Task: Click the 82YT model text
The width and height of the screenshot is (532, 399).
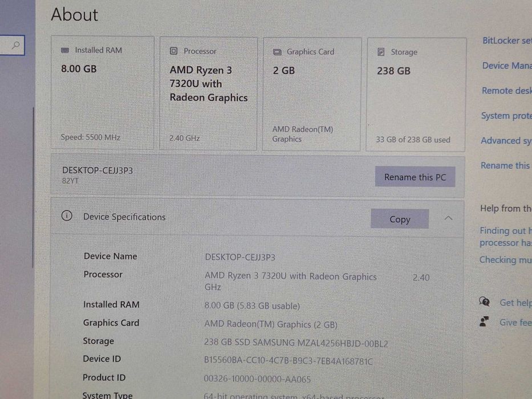Action: 70,181
